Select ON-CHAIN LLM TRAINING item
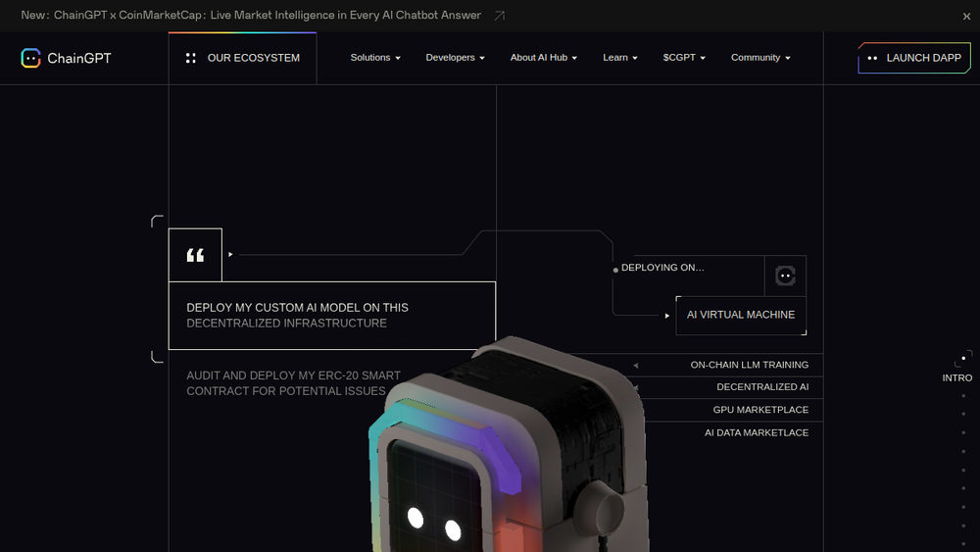The image size is (980, 552). pyautogui.click(x=750, y=365)
